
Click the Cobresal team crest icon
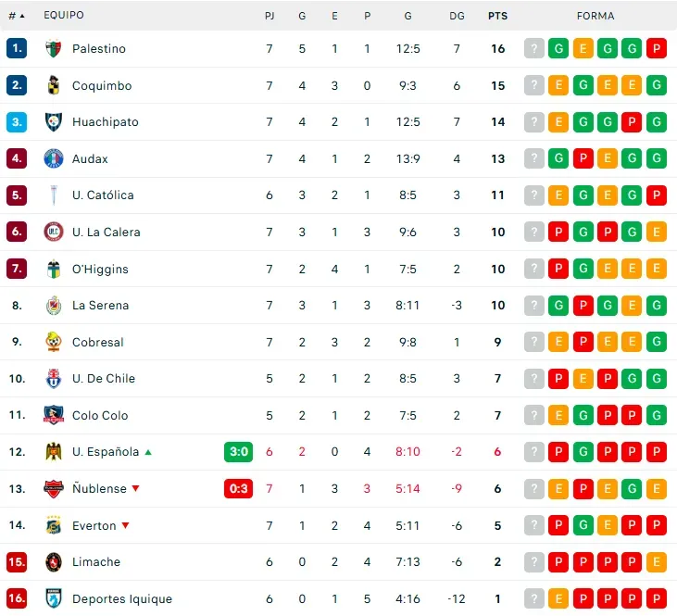pyautogui.click(x=53, y=342)
